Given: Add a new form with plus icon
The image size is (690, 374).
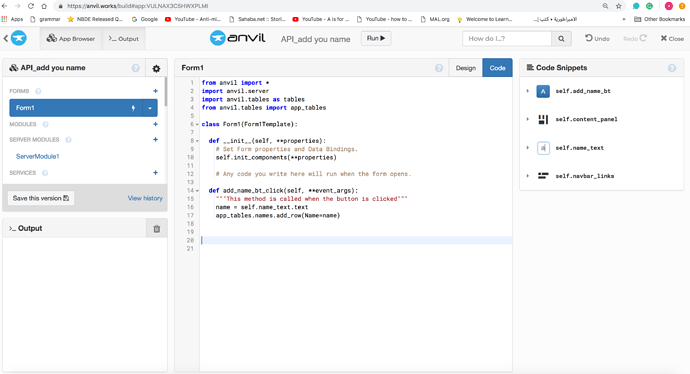Looking at the screenshot, I should (x=155, y=91).
